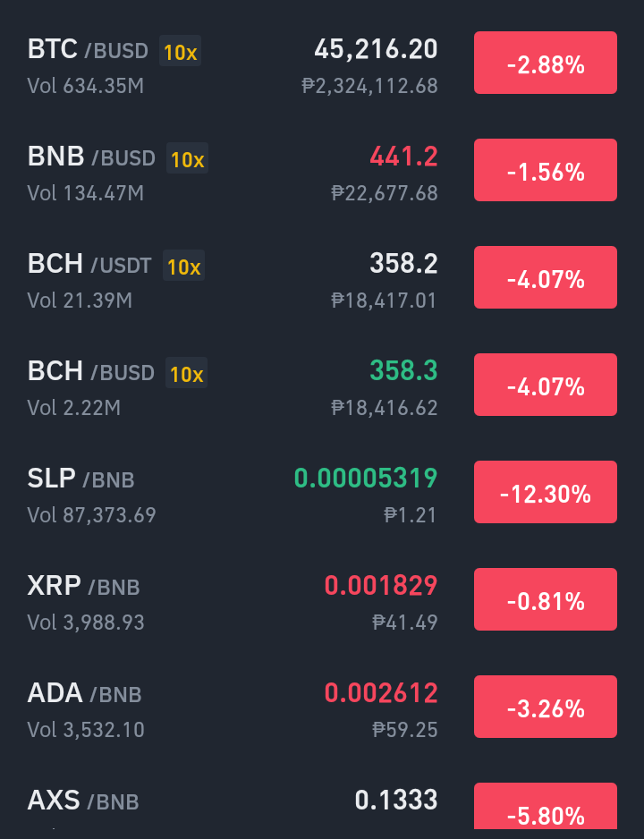Click the -4.07% button on the BCH/BUSD row
This screenshot has height=839, width=644.
(x=546, y=385)
